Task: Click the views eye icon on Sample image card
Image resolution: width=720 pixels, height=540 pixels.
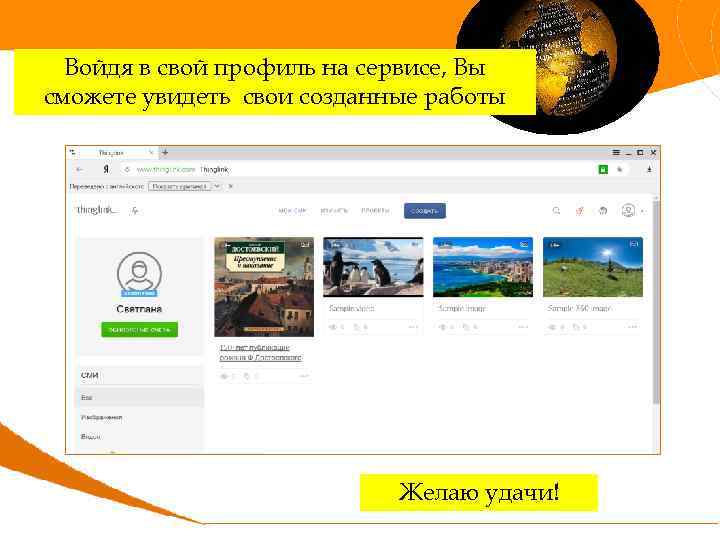Action: [x=443, y=327]
